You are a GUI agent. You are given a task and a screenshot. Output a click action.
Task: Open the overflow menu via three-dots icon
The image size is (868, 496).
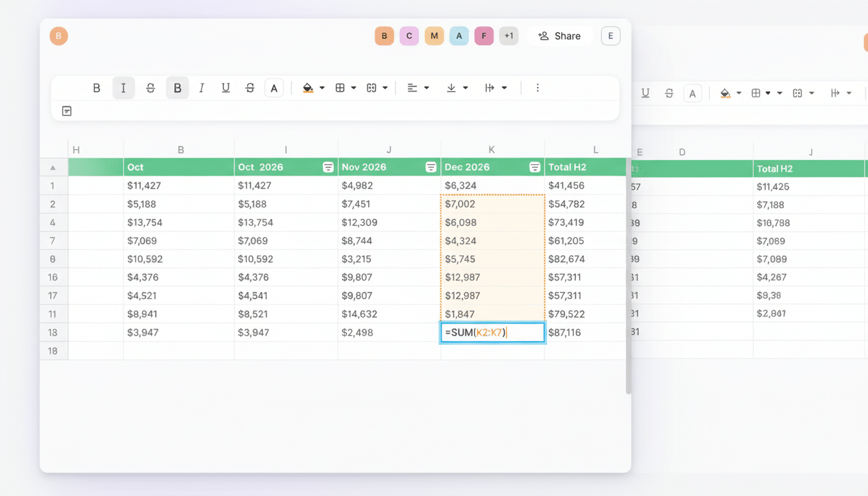tap(537, 88)
